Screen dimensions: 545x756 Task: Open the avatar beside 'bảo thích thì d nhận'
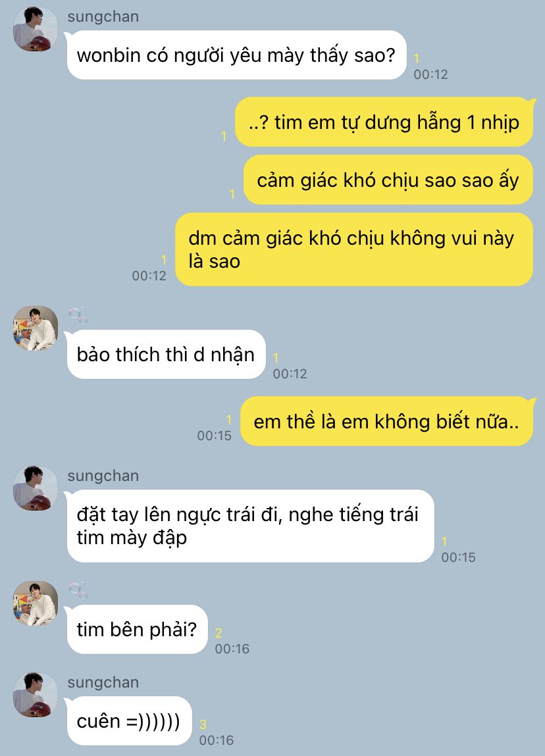click(x=35, y=328)
